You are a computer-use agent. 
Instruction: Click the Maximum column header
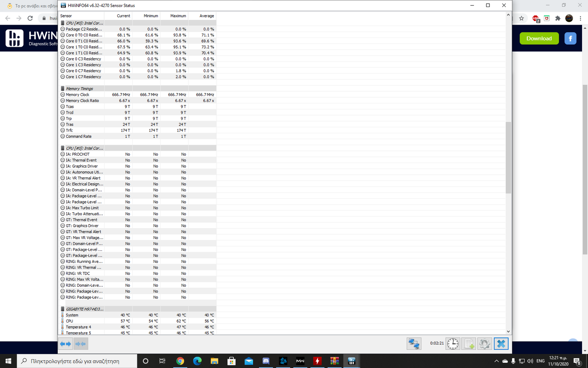pos(174,16)
